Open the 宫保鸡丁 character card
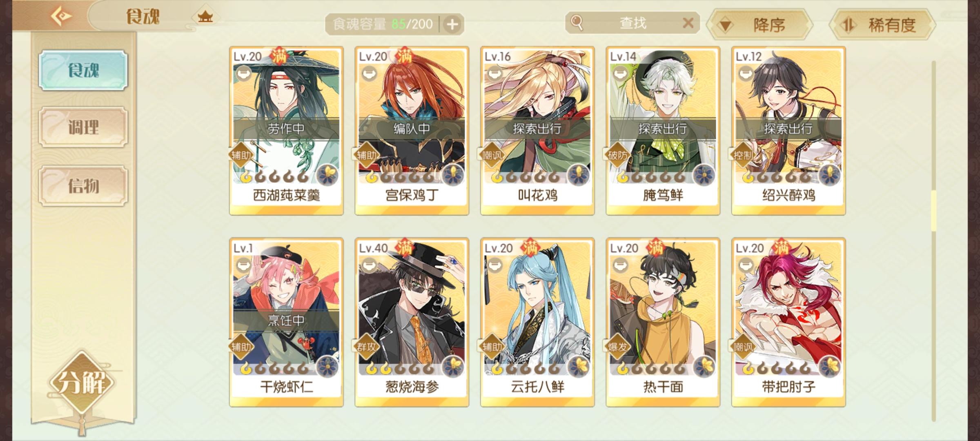This screenshot has width=980, height=441. tap(412, 131)
